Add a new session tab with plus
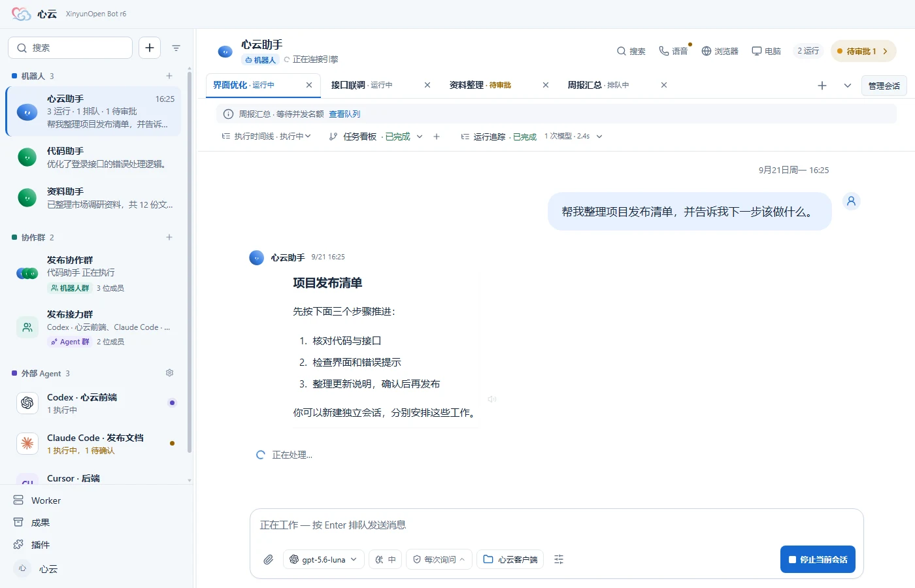Screen dimensions: 915x588 822,86
